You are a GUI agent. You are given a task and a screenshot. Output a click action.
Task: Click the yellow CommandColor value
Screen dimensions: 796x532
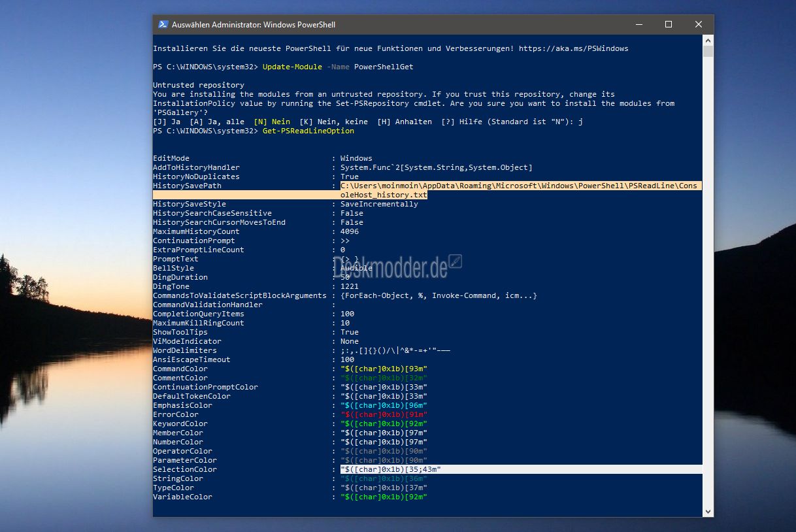(384, 369)
